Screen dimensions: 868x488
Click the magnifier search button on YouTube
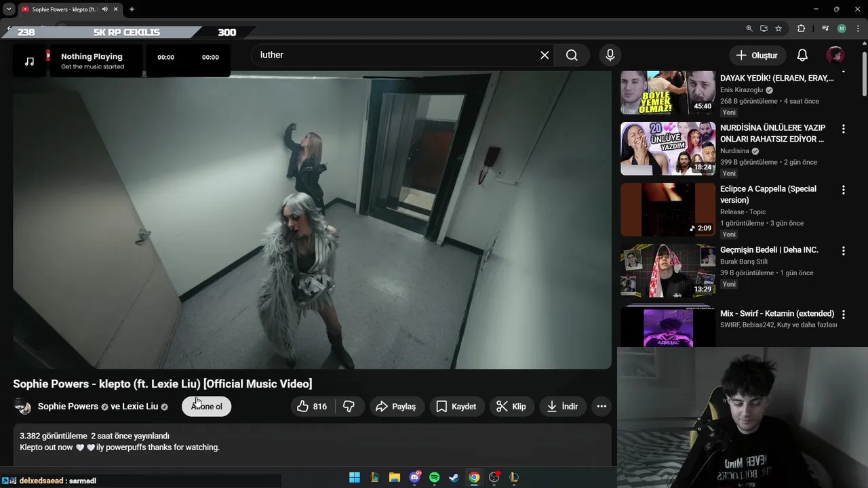(x=572, y=56)
